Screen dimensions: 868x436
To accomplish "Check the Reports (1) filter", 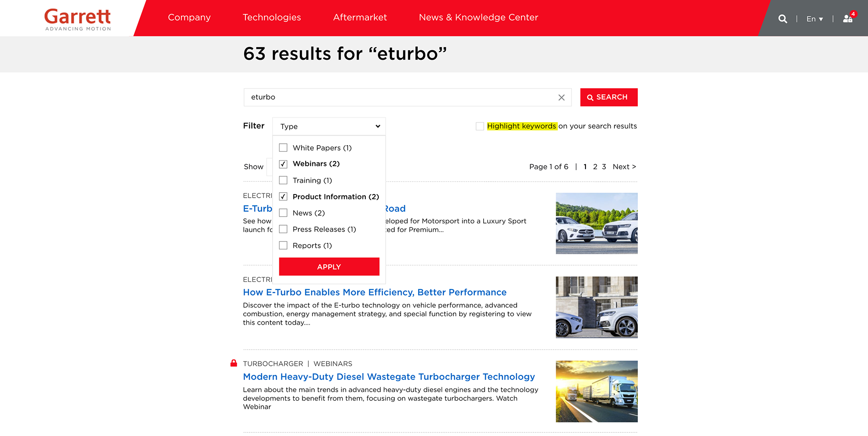I will pyautogui.click(x=283, y=246).
